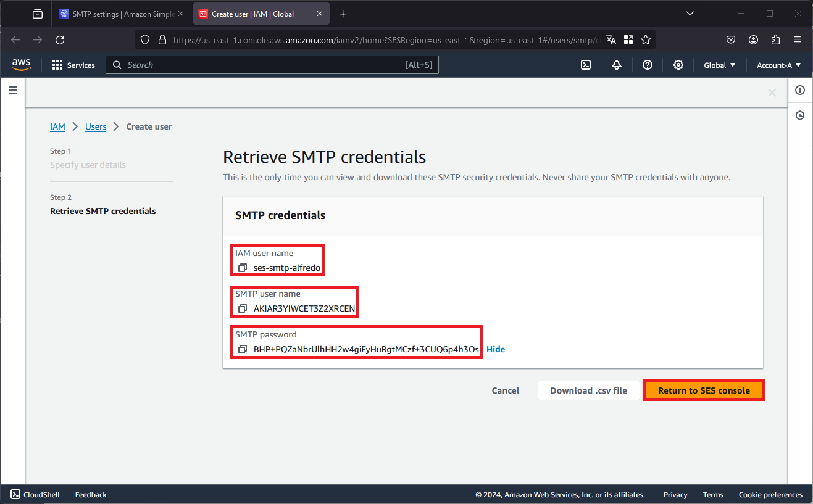Open AWS console settings gear

(x=678, y=65)
